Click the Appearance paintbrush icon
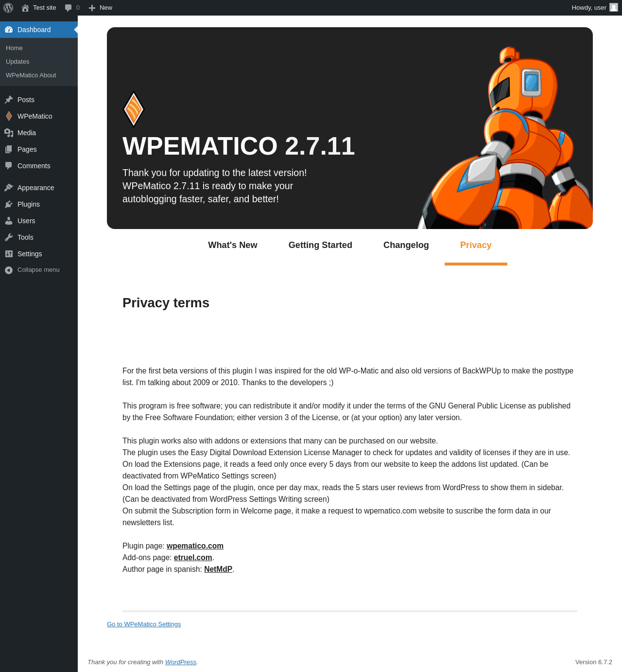 pos(9,188)
